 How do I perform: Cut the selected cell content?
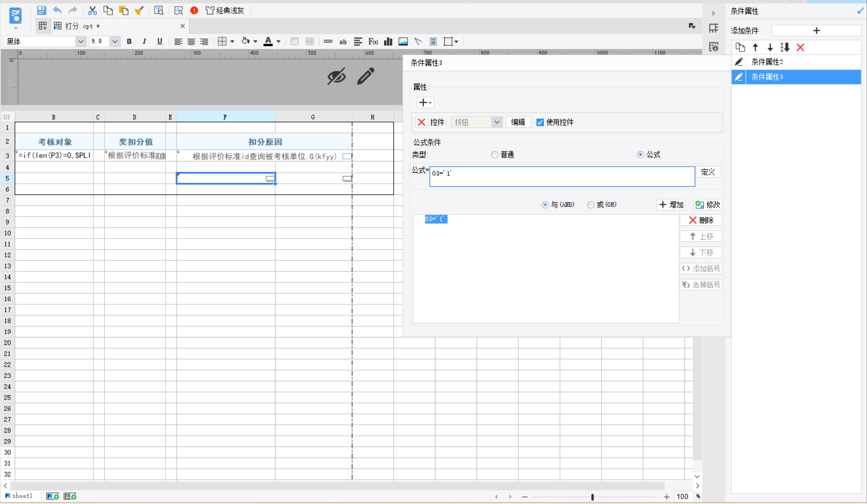click(92, 10)
